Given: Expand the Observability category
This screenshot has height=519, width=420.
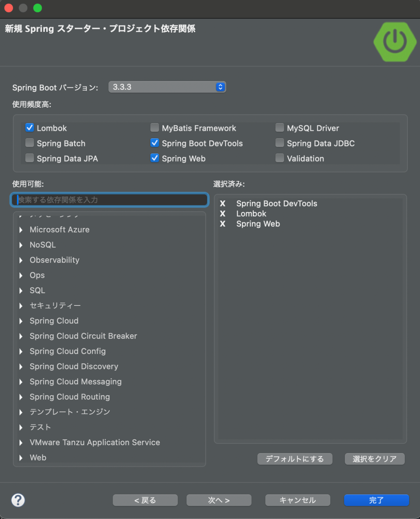Looking at the screenshot, I should (x=21, y=260).
